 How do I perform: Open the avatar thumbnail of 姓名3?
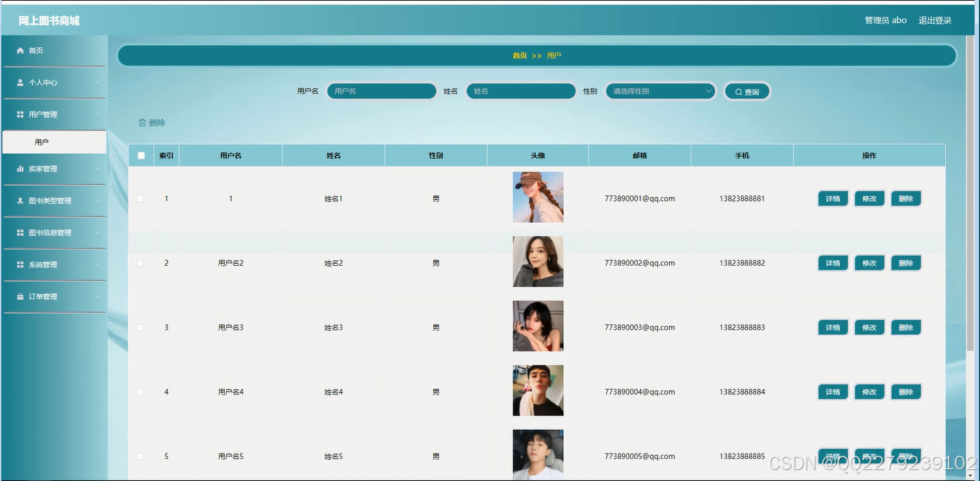(x=538, y=326)
